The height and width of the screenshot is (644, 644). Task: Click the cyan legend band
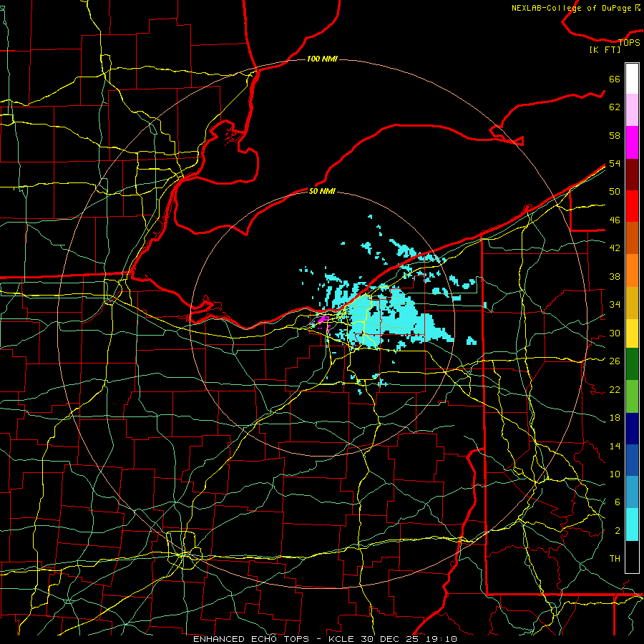(x=632, y=525)
